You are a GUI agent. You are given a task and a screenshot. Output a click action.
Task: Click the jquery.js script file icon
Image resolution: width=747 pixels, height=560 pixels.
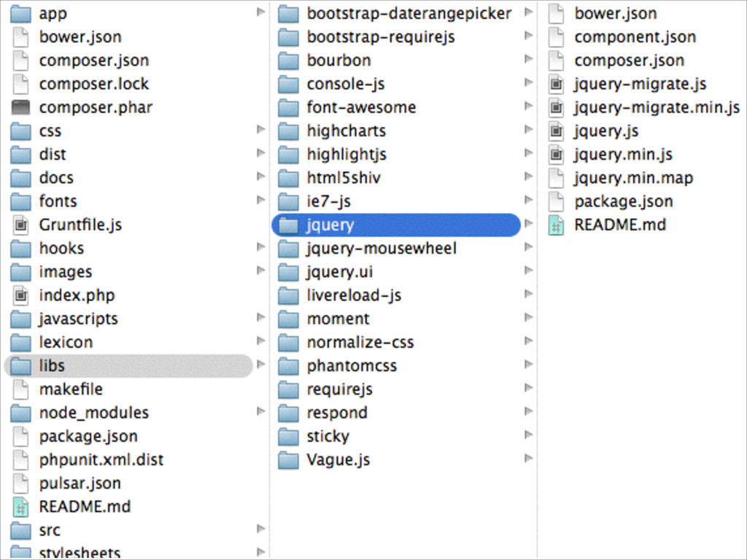(556, 131)
